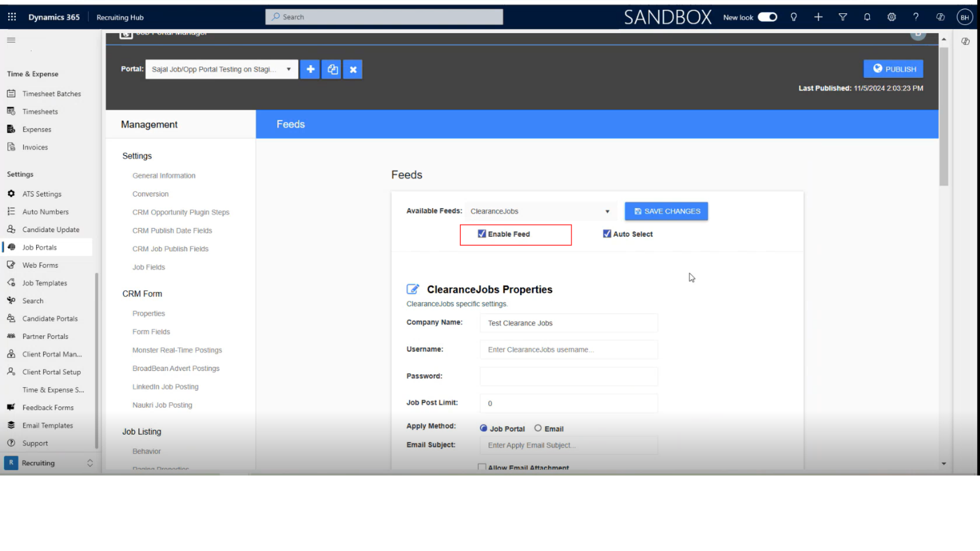Open the BH user account avatar

pos(964,17)
